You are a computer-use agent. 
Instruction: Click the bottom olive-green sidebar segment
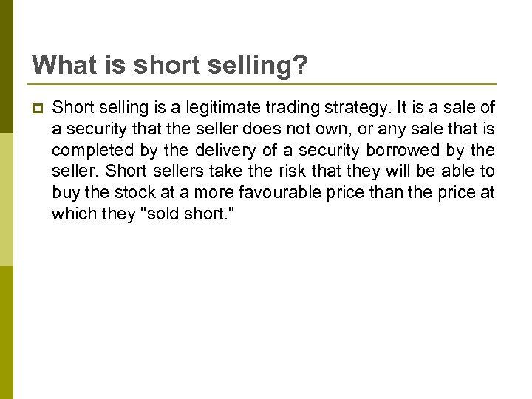(6, 332)
